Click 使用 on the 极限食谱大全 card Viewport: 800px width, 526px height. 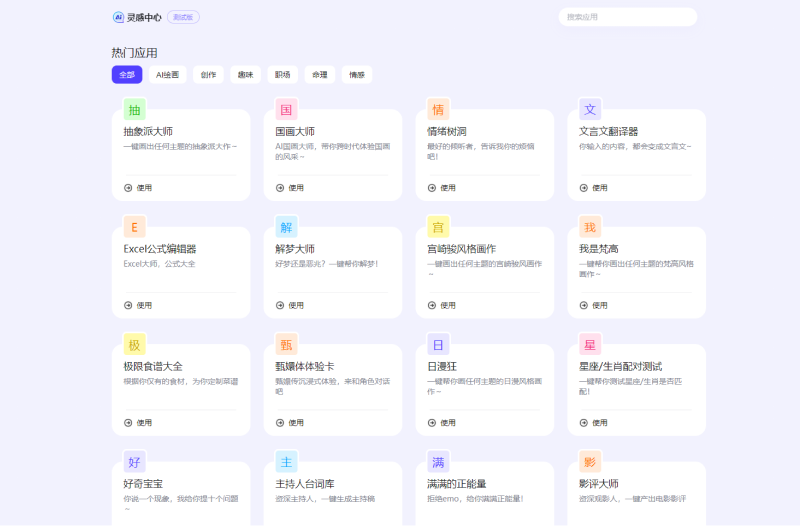(x=138, y=422)
